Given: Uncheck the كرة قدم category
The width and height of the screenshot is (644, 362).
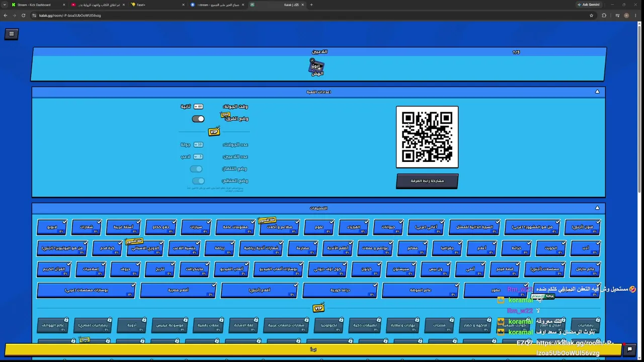Looking at the screenshot, I should coord(108,248).
